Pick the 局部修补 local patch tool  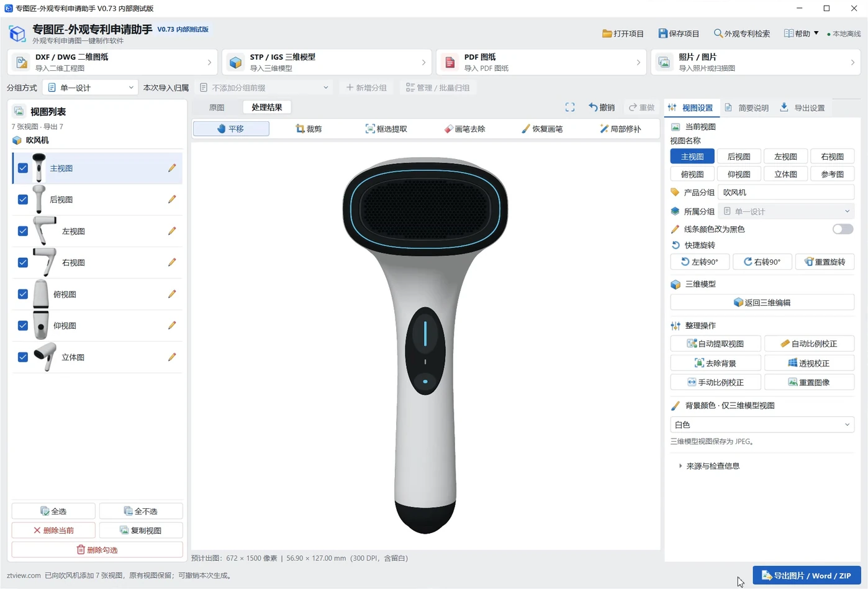pyautogui.click(x=620, y=129)
